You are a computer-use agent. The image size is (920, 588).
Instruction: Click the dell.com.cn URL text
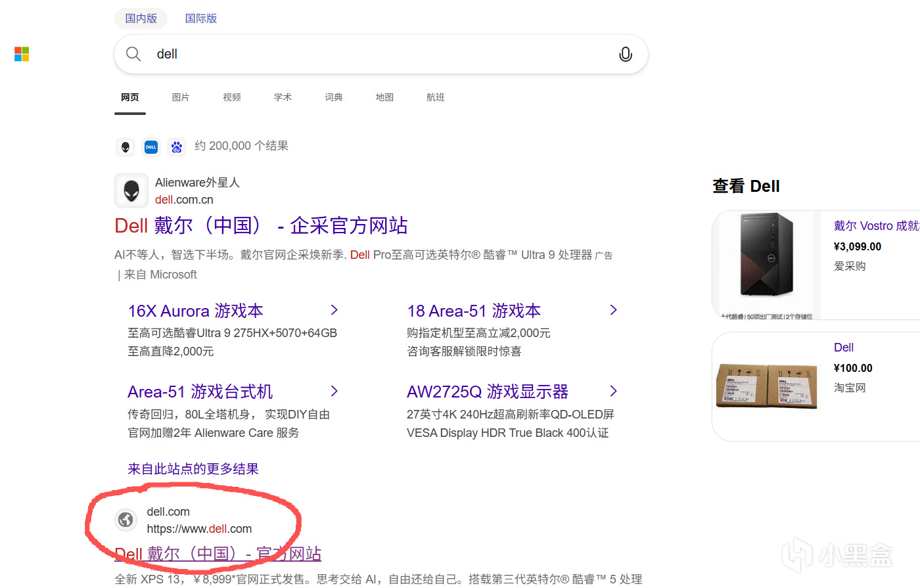[x=184, y=200]
